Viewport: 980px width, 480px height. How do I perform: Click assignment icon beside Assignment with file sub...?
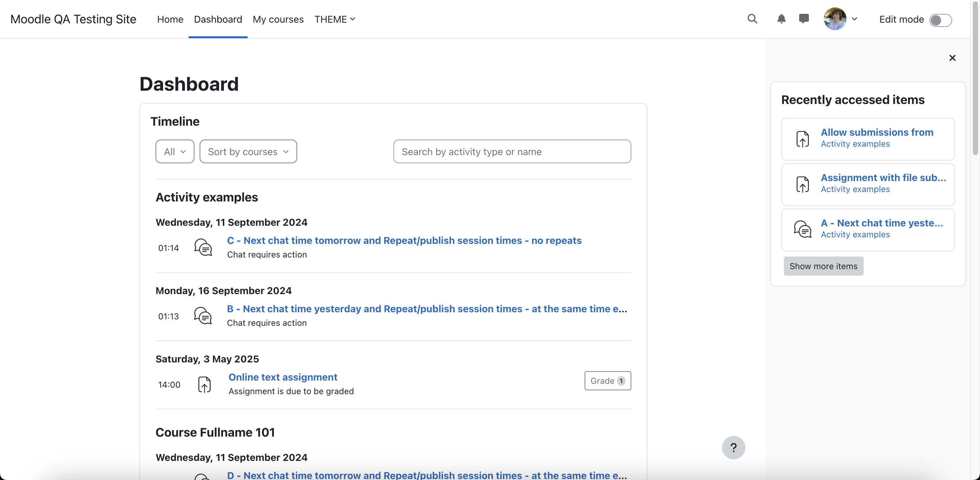803,185
